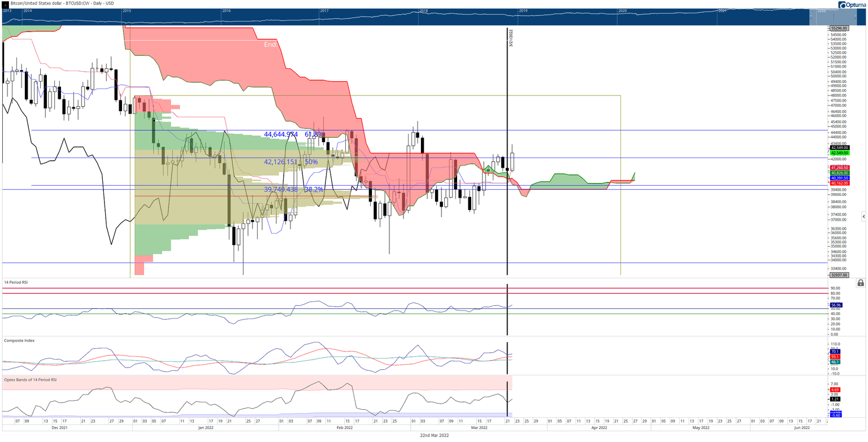The image size is (868, 442).
Task: Click the 32937.00 bottom price scale box
Action: 840,275
